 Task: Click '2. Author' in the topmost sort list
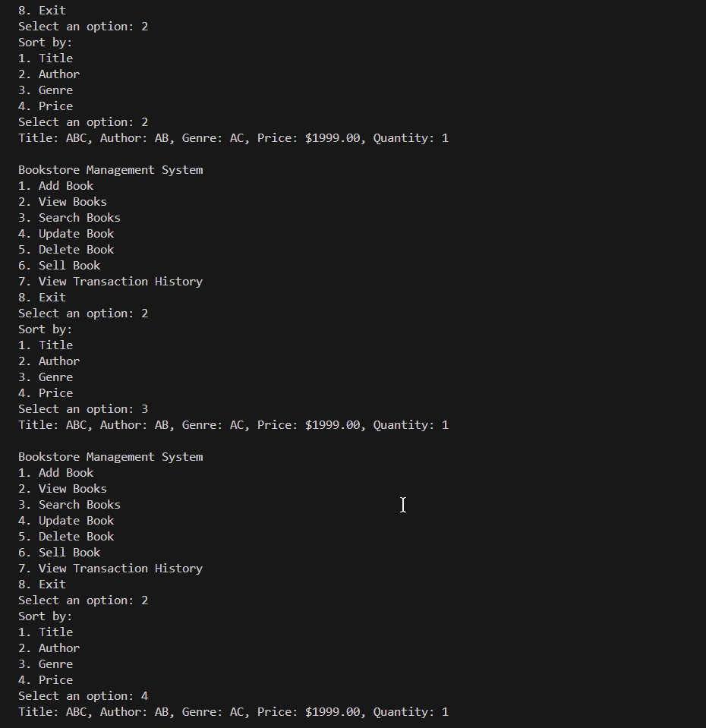(49, 74)
